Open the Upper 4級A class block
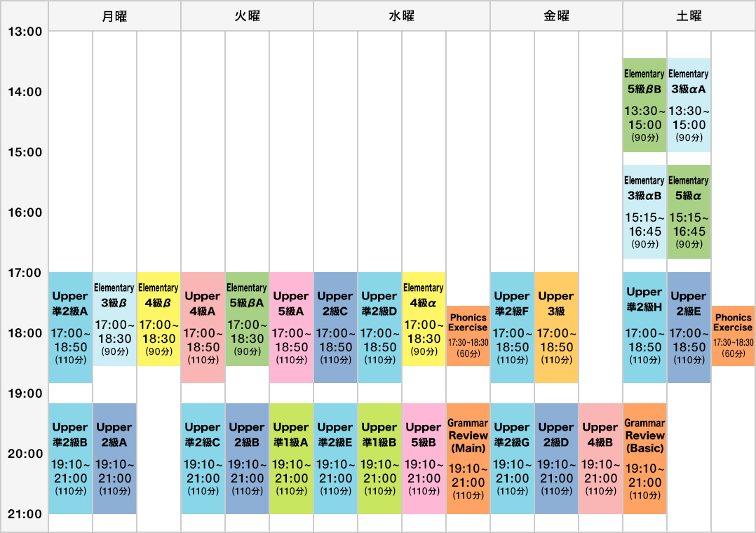Screen dimensions: 756x533 pyautogui.click(x=203, y=328)
